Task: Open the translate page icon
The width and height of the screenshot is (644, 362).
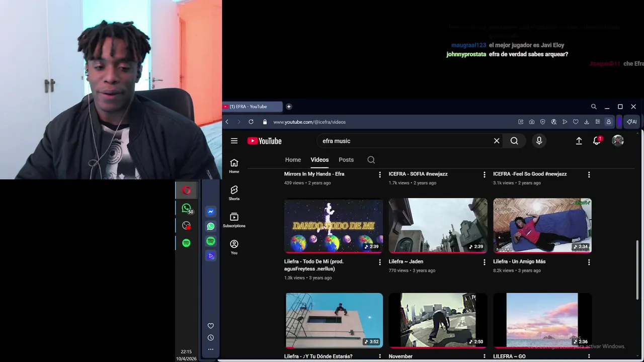Action: click(553, 122)
